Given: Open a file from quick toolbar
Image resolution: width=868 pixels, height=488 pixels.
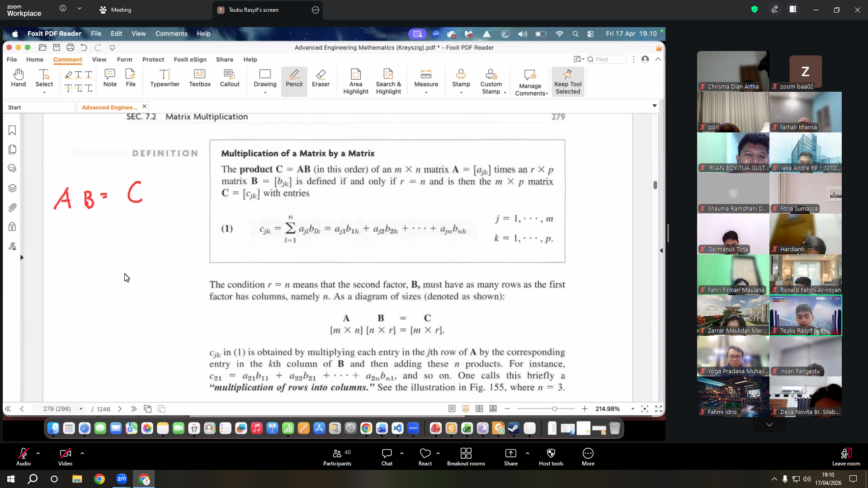Looking at the screenshot, I should tap(42, 47).
